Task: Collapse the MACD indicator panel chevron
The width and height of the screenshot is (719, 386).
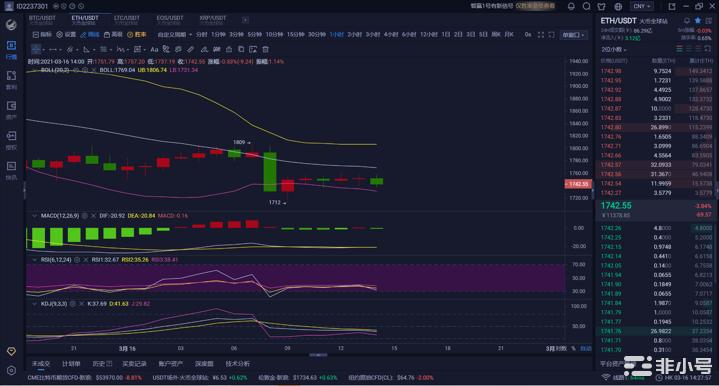Action: (x=34, y=215)
